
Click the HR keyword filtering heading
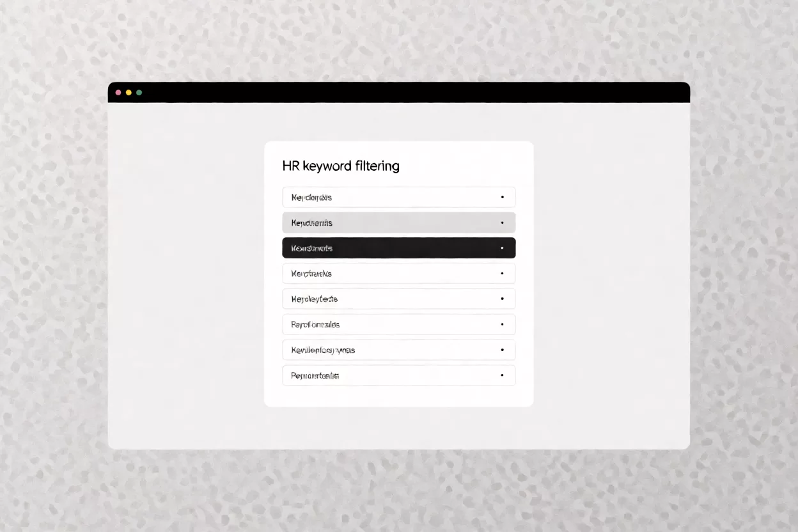pyautogui.click(x=341, y=166)
